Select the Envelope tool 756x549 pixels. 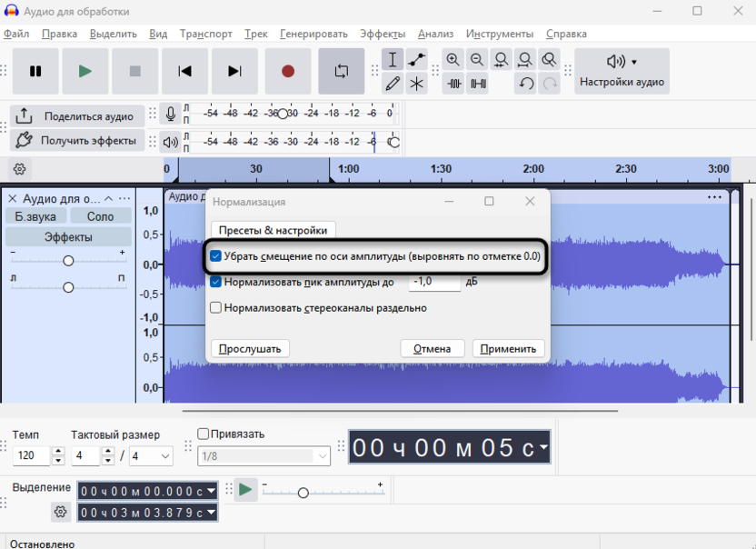click(416, 60)
